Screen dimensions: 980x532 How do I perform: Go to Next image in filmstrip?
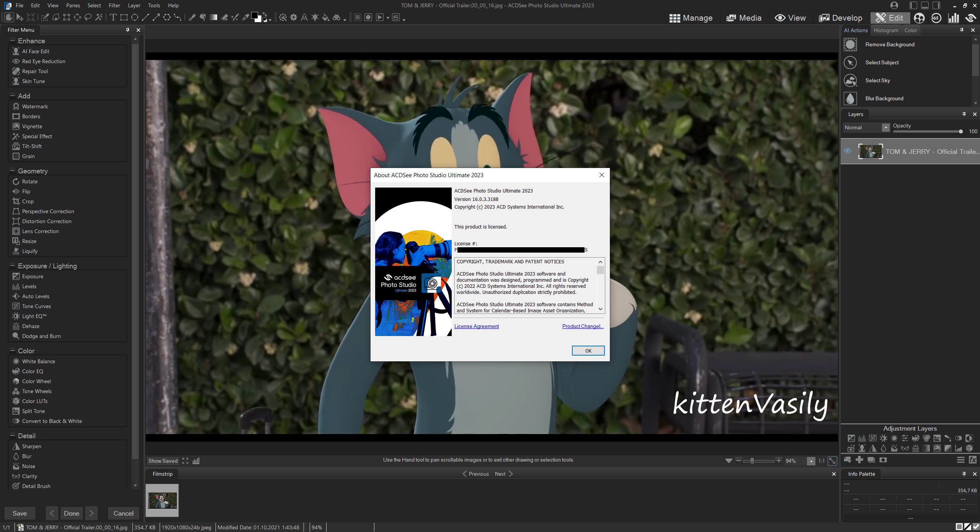click(x=504, y=474)
